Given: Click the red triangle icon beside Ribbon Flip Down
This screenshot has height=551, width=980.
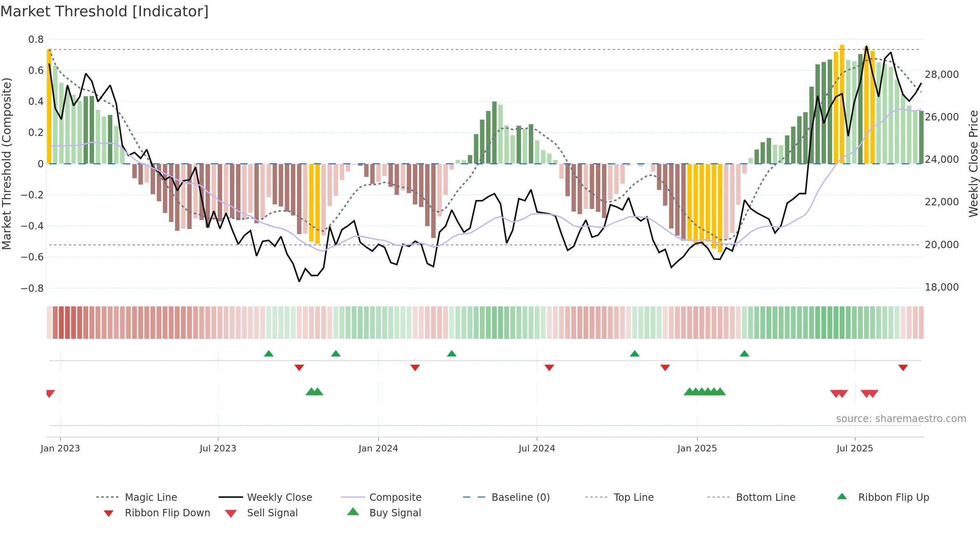Looking at the screenshot, I should pos(109,513).
